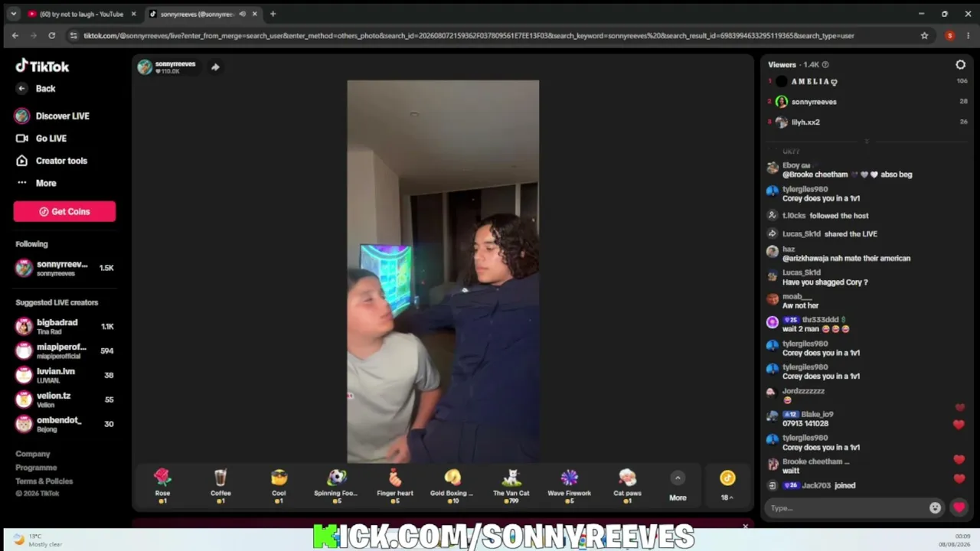
Task: Send The Van Cat gift
Action: pyautogui.click(x=511, y=487)
